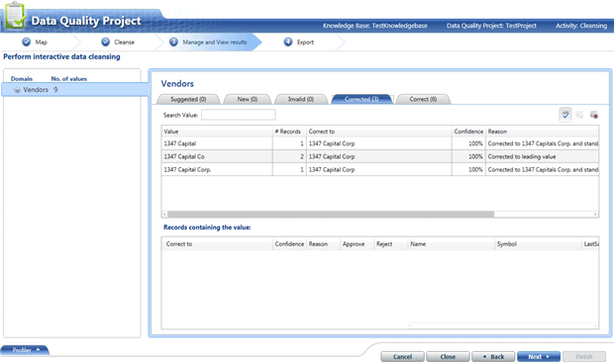
Task: Click the Cancel button
Action: [402, 356]
